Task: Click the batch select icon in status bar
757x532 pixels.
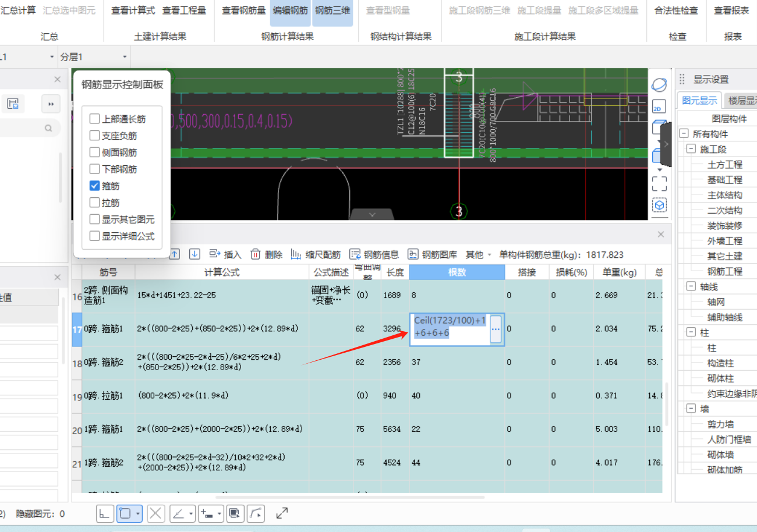Action: (235, 513)
